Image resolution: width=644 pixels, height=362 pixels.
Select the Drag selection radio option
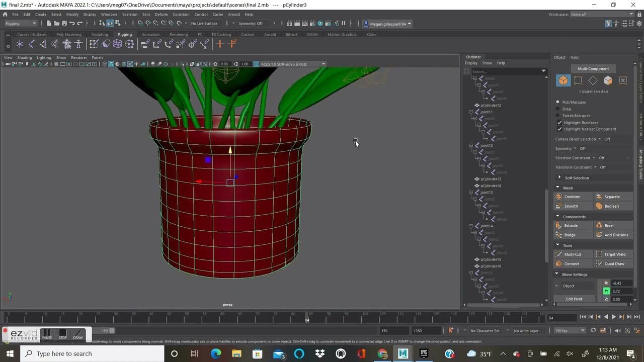pyautogui.click(x=558, y=109)
